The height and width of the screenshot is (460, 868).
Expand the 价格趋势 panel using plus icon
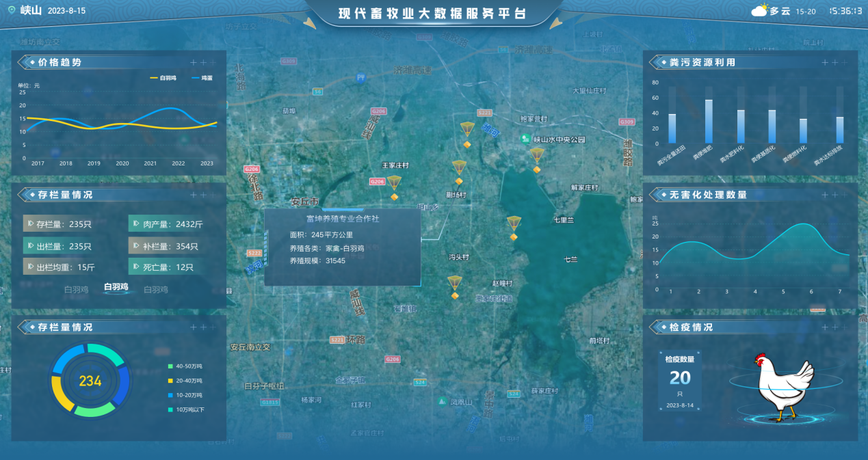pos(194,62)
